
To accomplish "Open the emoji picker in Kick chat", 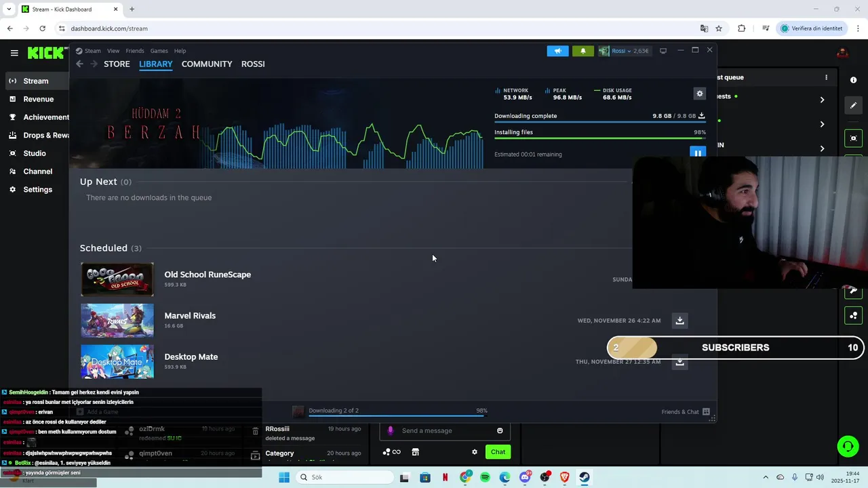I will (x=500, y=430).
